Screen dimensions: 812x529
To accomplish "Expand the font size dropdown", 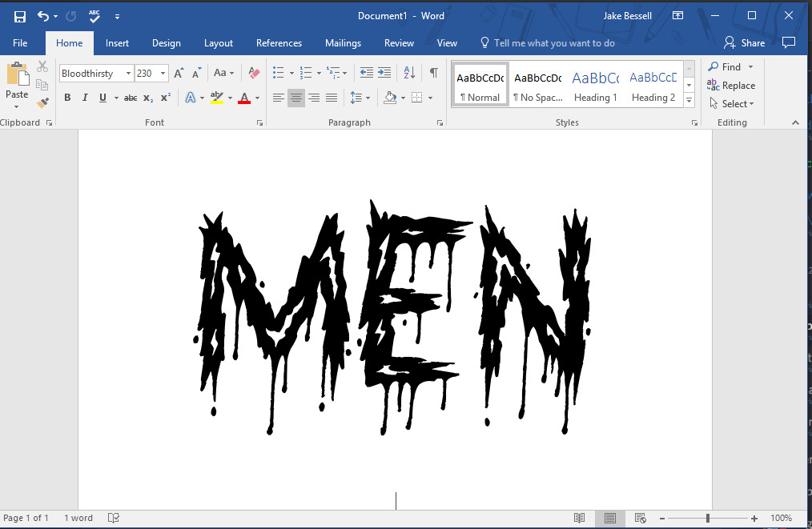I will 163,74.
